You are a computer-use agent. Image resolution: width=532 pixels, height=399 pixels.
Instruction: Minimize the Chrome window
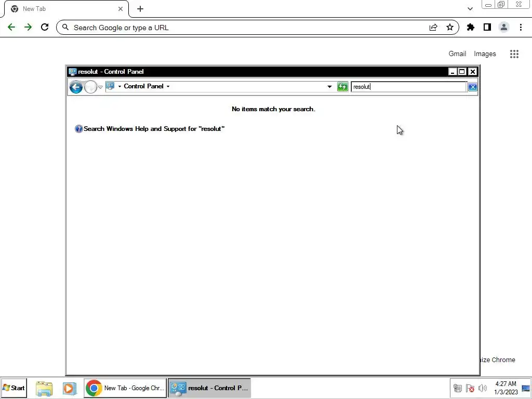[488, 5]
